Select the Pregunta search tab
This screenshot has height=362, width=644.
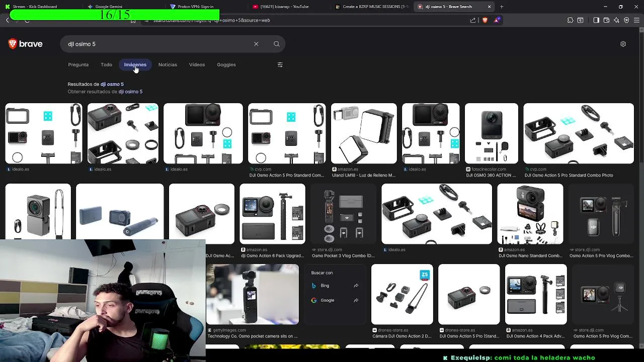click(78, 64)
